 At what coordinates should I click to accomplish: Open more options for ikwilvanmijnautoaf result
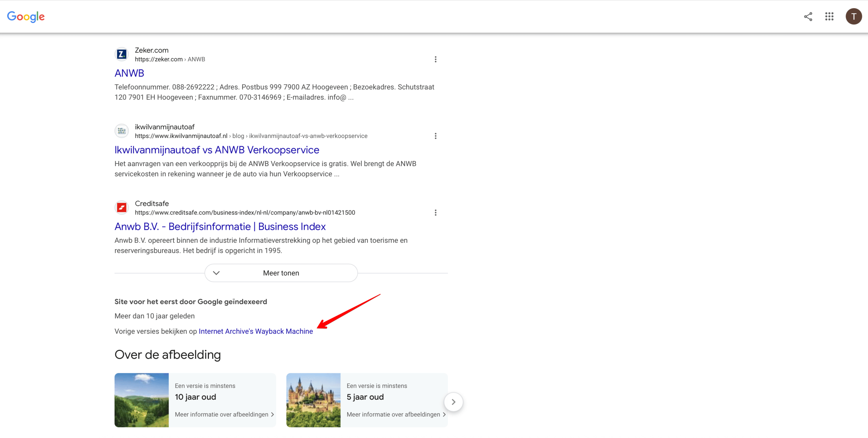[x=436, y=136]
